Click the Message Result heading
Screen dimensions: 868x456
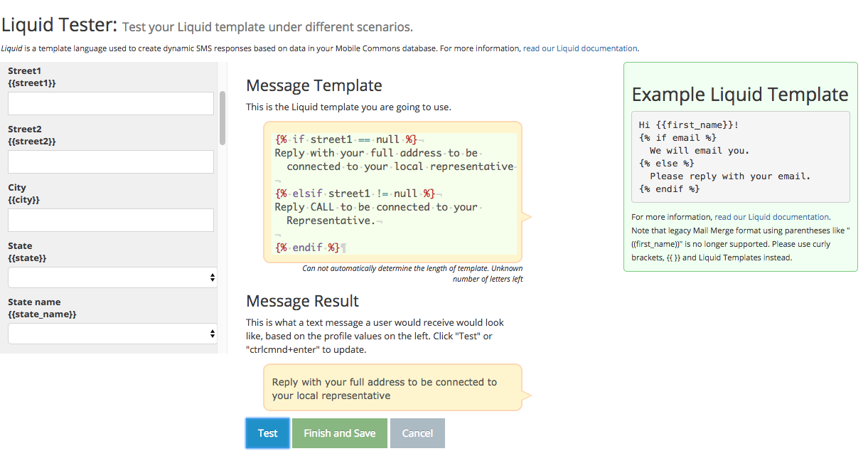point(302,301)
